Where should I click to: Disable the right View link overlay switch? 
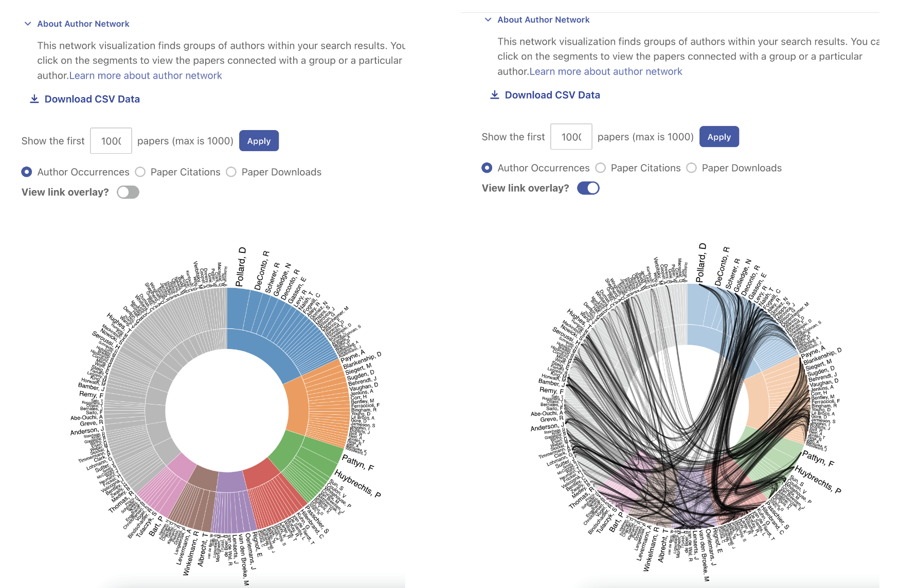tap(588, 188)
